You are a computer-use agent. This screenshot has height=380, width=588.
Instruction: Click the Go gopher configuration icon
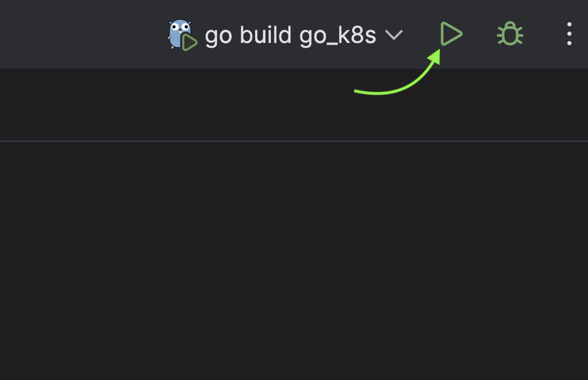182,34
